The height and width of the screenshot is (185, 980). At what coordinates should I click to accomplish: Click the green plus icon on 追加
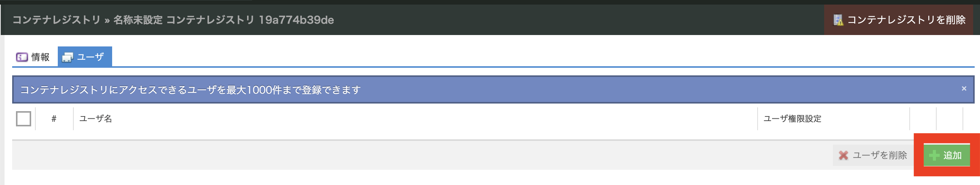pyautogui.click(x=934, y=155)
